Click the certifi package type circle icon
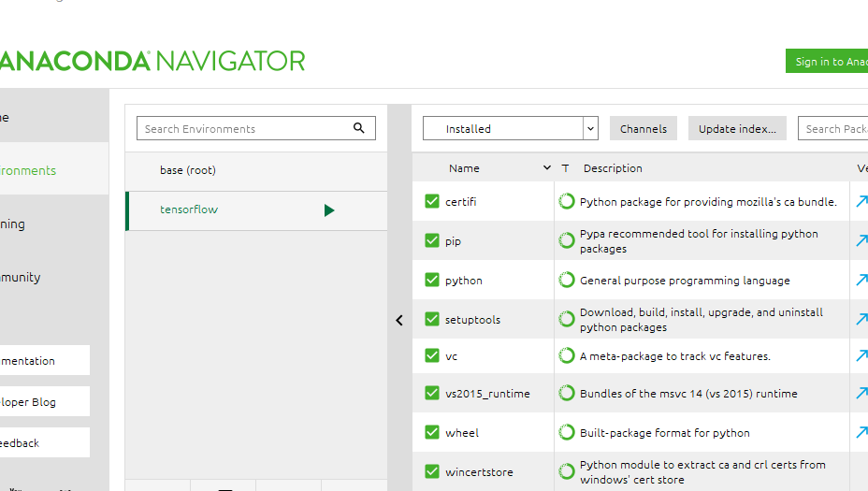 click(566, 201)
